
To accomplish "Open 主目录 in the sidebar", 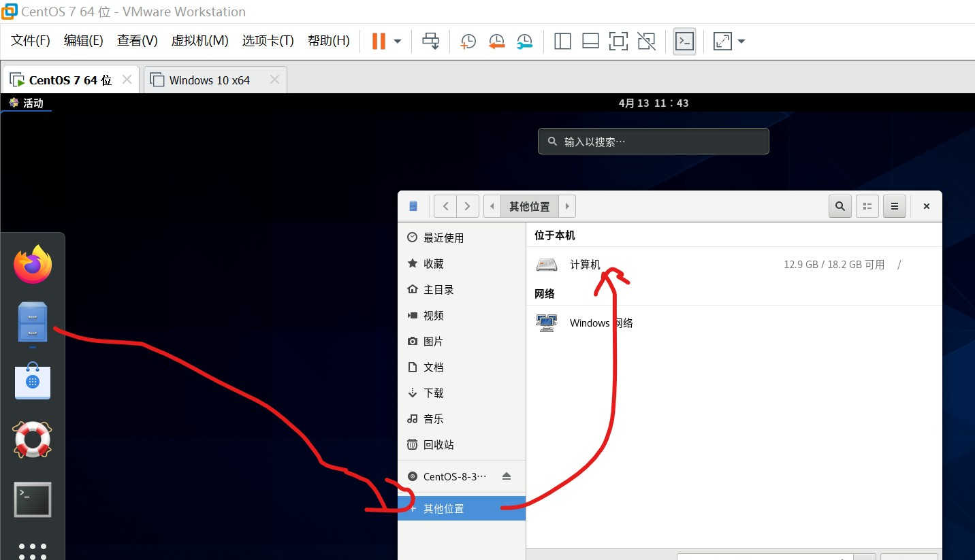I will pyautogui.click(x=462, y=289).
